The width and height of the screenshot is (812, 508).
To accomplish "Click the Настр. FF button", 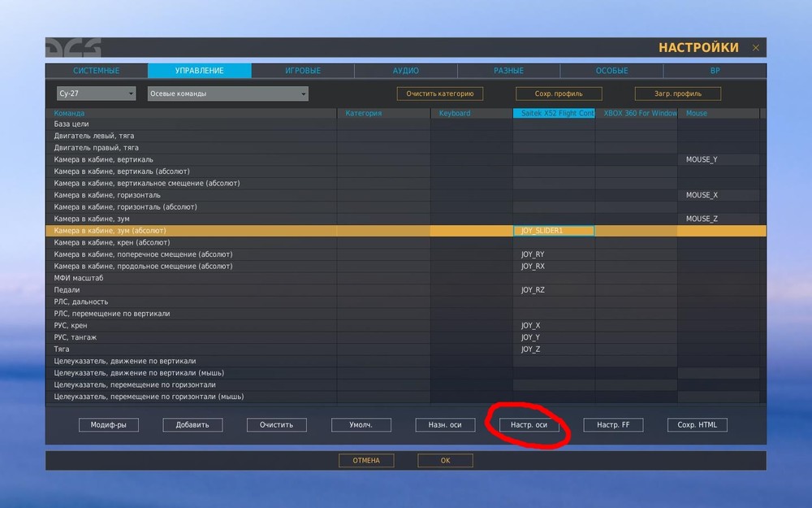I will [x=613, y=425].
